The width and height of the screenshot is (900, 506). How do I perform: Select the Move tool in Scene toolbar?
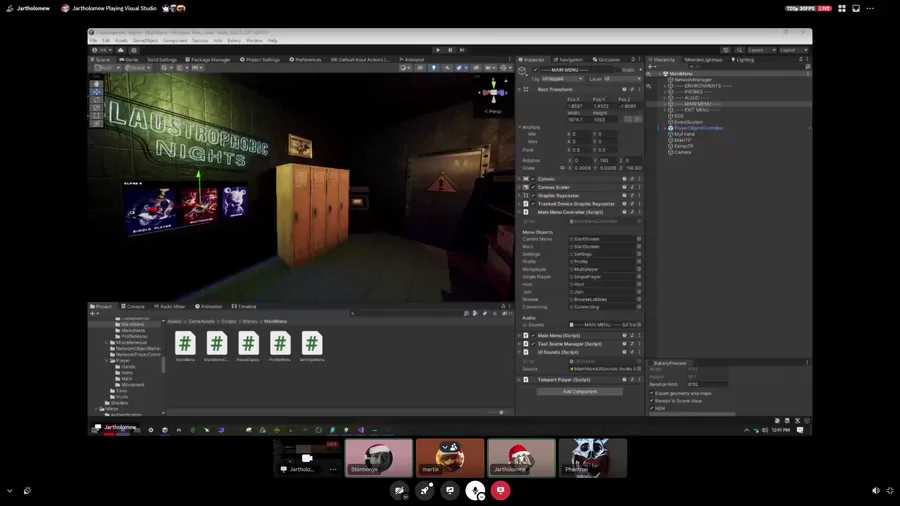point(96,92)
